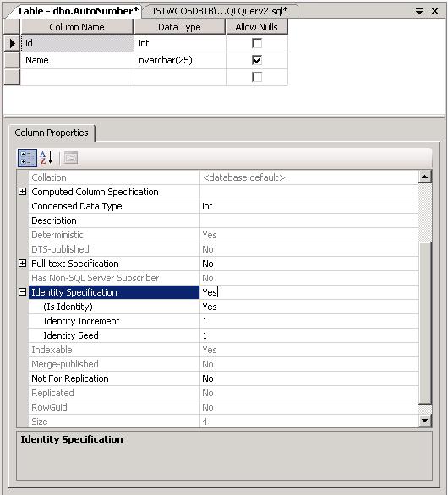
Task: Expand Computed Column Specification
Action: 23,192
